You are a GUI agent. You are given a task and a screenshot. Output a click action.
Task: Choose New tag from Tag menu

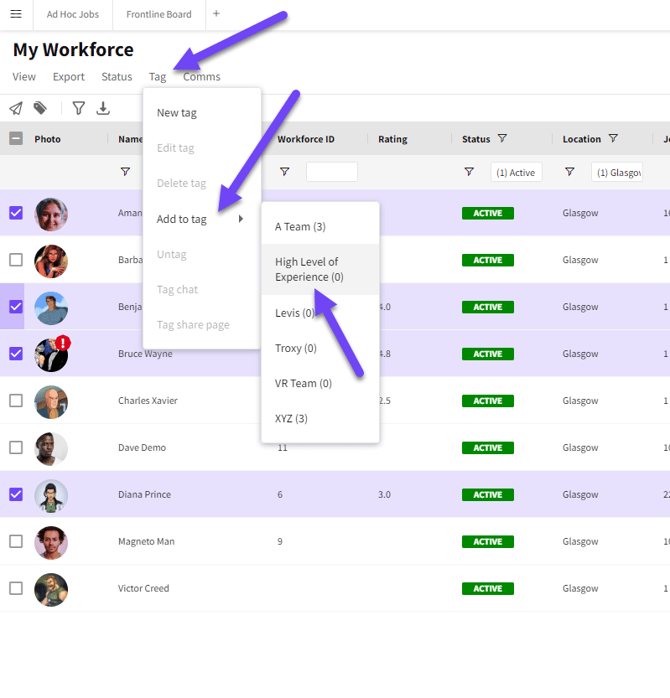coord(177,113)
